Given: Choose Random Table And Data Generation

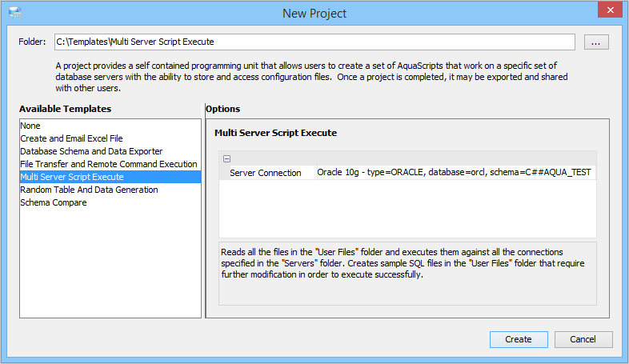Looking at the screenshot, I should (89, 190).
